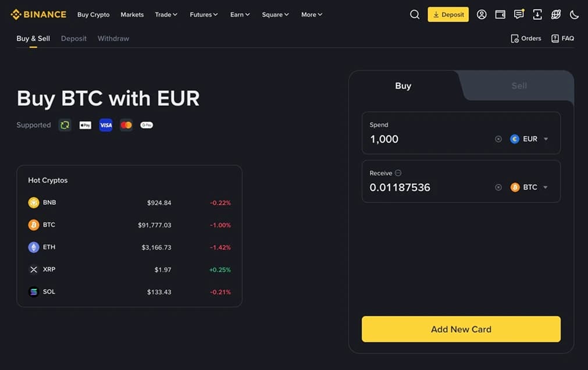This screenshot has width=588, height=370.
Task: Switch to dark mode with the moon toggle
Action: 575,14
